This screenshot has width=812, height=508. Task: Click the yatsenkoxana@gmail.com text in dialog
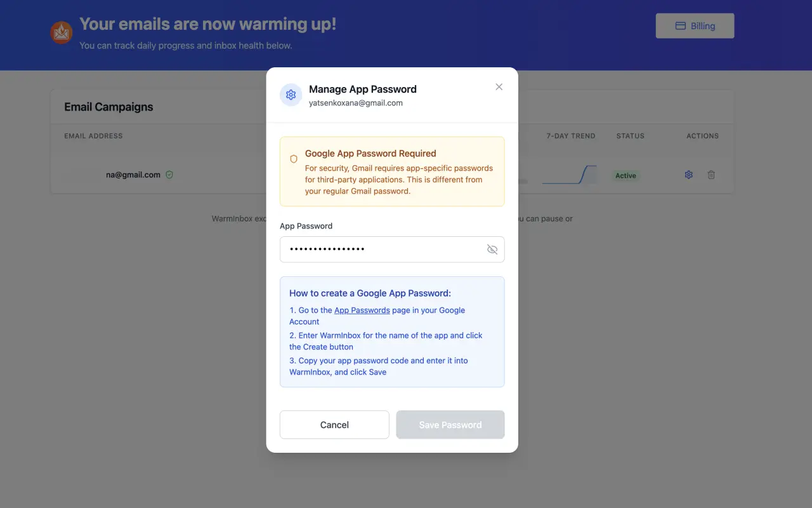(x=356, y=103)
